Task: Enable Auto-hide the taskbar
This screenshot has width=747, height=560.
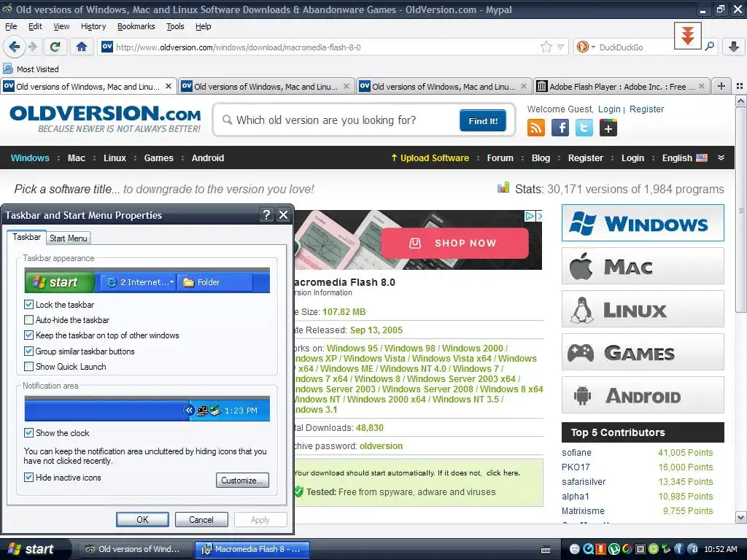Action: (x=28, y=320)
